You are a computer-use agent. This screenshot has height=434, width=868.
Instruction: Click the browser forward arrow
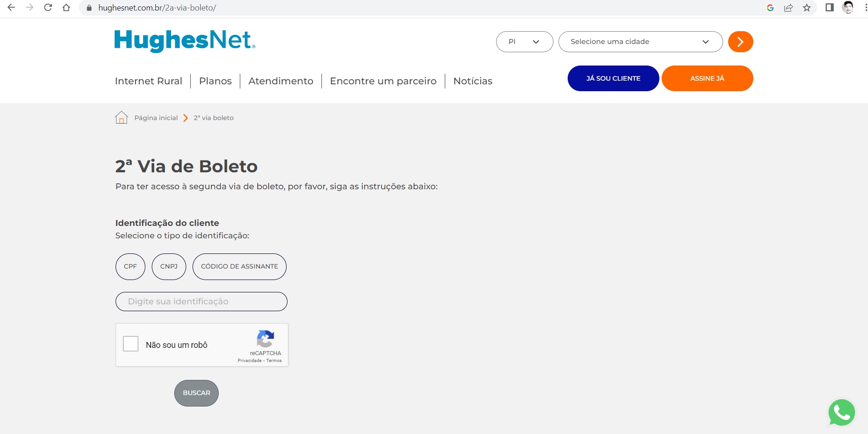pyautogui.click(x=30, y=7)
